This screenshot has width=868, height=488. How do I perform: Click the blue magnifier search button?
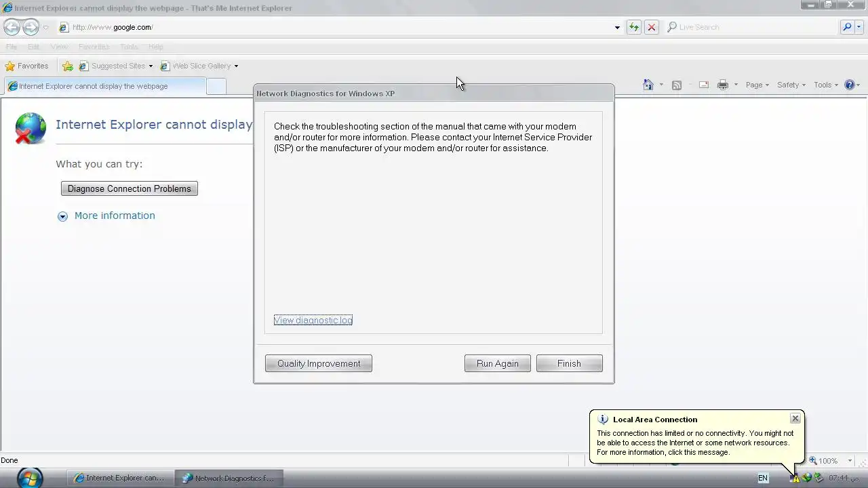847,27
